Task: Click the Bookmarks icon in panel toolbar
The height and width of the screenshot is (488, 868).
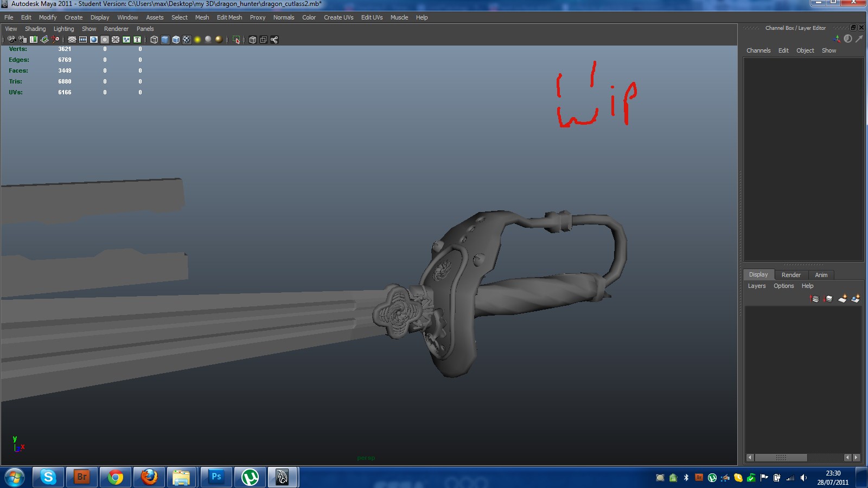Action: point(33,40)
